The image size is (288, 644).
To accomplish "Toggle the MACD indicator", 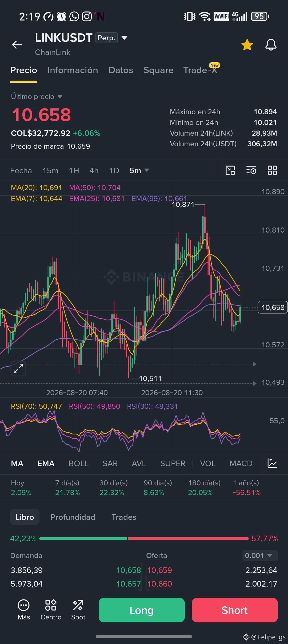I will [x=241, y=464].
